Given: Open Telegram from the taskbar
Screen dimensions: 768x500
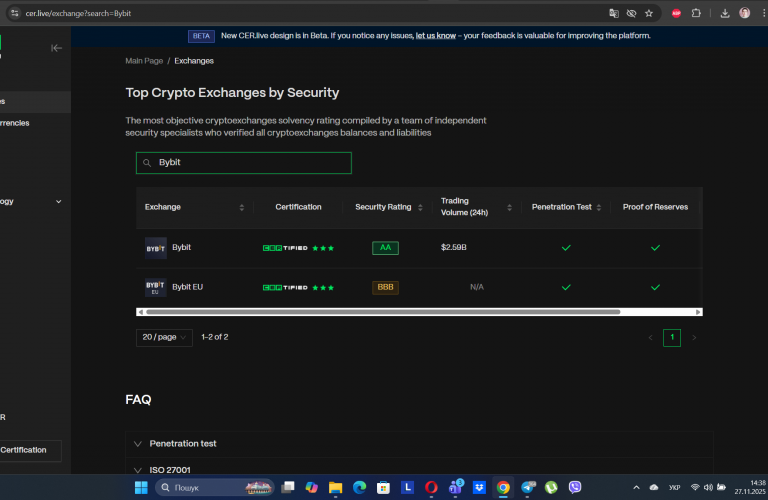Looking at the screenshot, I should tap(528, 487).
